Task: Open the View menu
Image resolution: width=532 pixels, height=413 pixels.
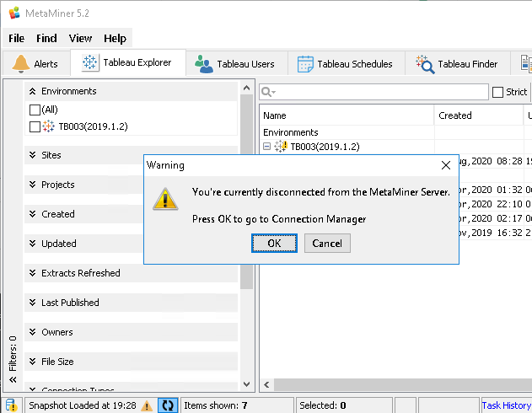Action: pyautogui.click(x=80, y=38)
